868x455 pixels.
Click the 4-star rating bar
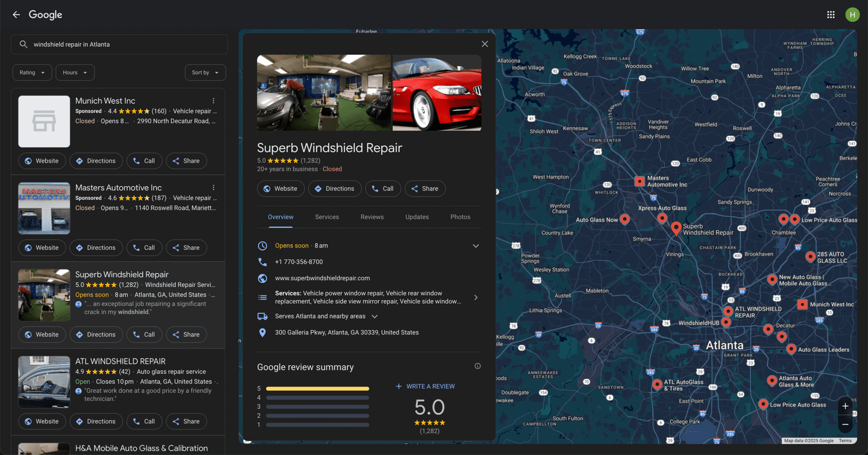click(x=317, y=398)
